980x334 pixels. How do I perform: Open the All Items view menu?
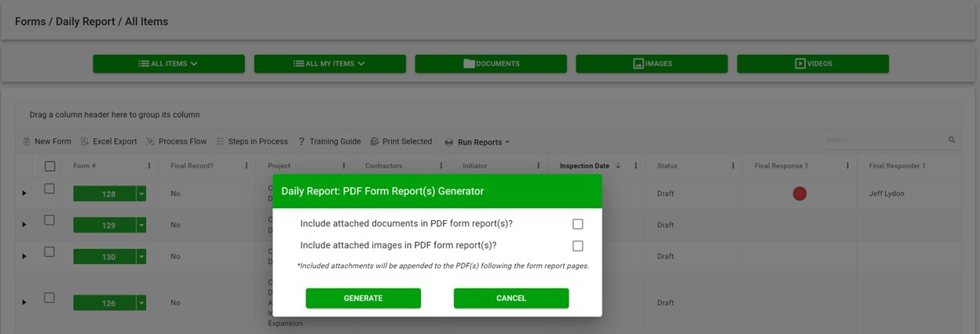169,64
